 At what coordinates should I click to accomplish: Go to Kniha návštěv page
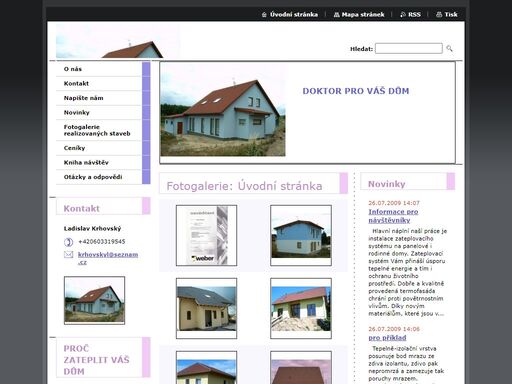pyautogui.click(x=99, y=163)
